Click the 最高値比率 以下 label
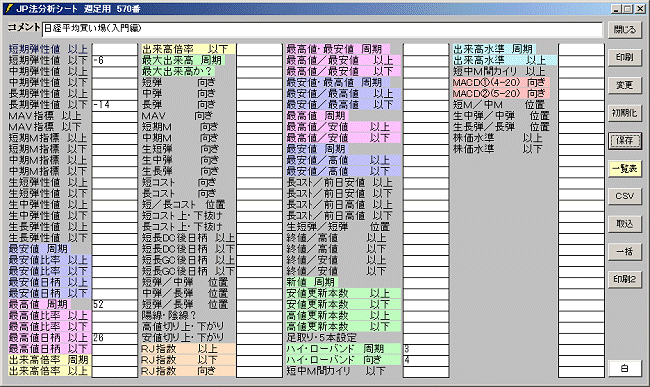 48,327
